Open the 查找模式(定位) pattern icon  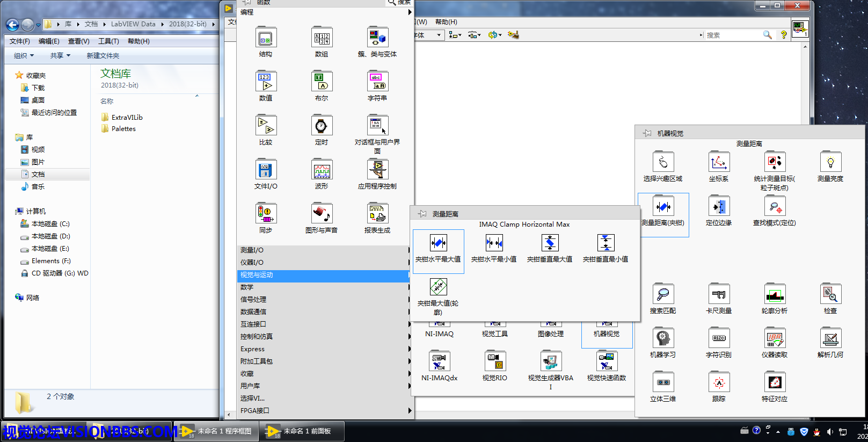click(x=774, y=207)
